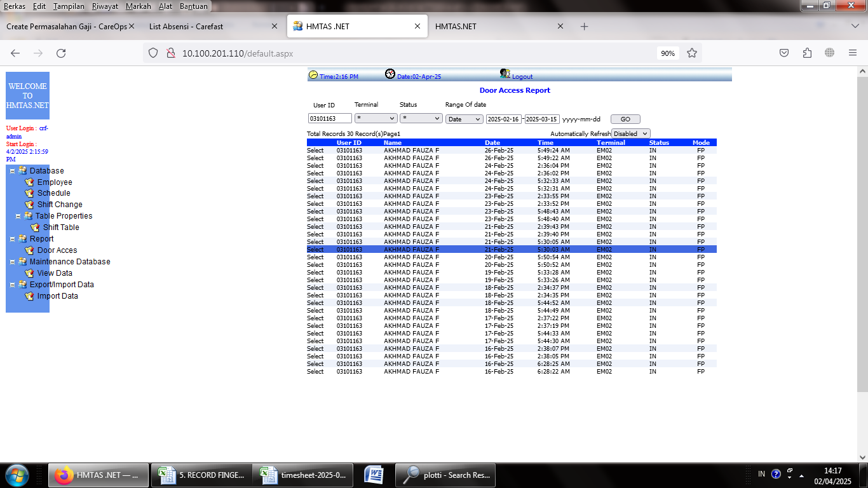Select the record at 5:49:24 AM
Viewport: 868px width, 488px height.
coord(315,151)
